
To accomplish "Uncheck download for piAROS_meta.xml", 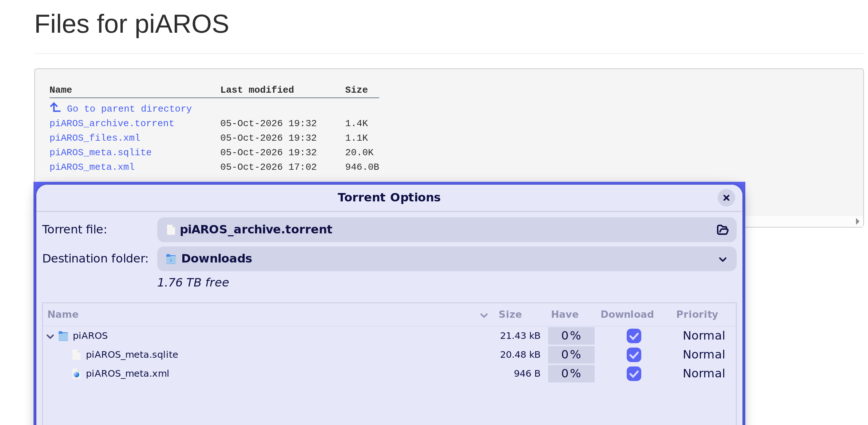I will point(634,374).
